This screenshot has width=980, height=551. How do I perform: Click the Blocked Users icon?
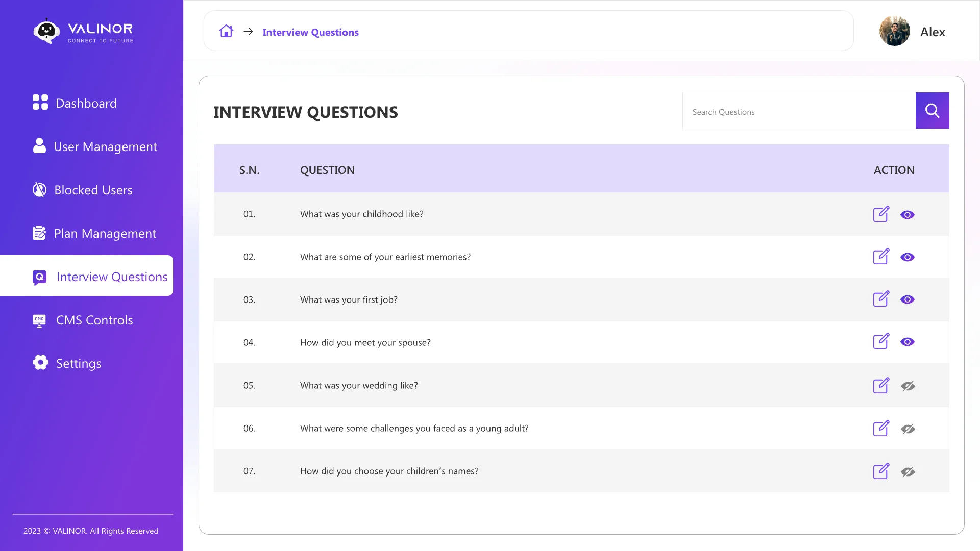(x=39, y=190)
